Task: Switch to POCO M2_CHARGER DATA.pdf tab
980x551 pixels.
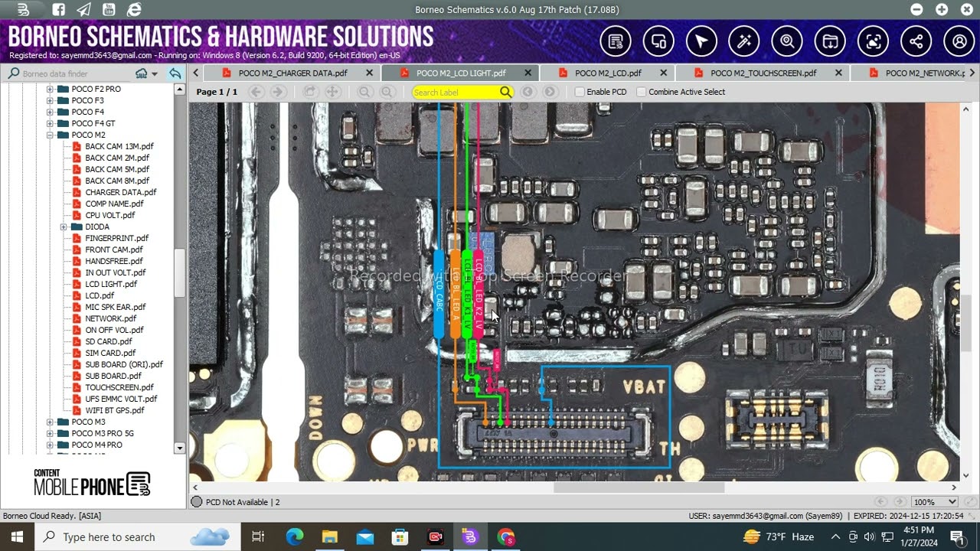Action: coord(292,73)
